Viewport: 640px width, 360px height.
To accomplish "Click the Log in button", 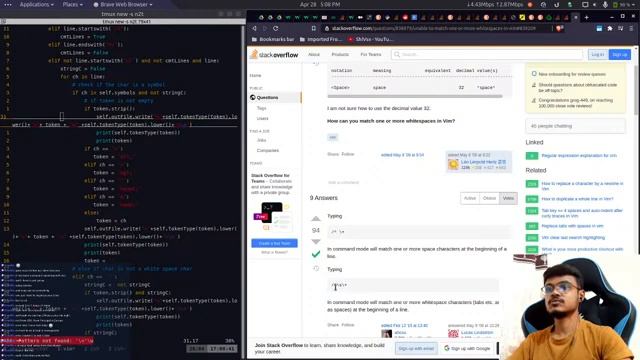I will pyautogui.click(x=598, y=54).
